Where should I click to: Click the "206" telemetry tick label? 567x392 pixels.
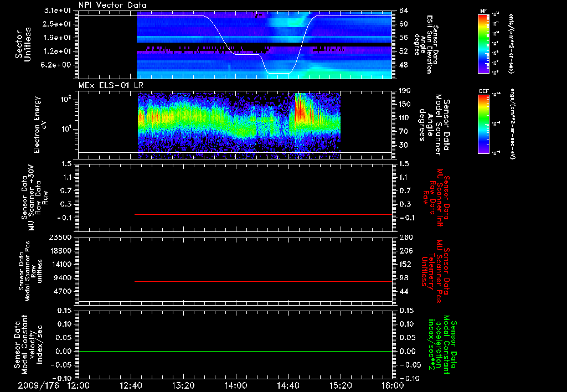(406, 251)
